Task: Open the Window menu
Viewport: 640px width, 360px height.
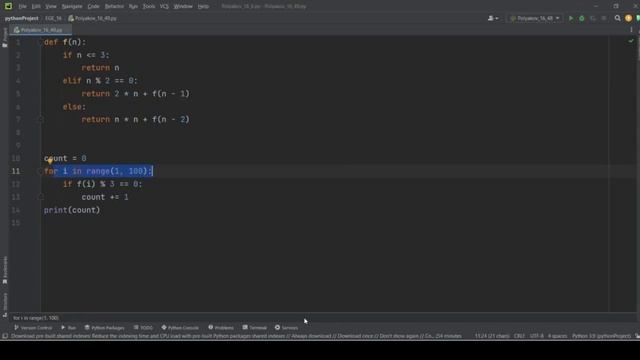Action: click(x=183, y=6)
